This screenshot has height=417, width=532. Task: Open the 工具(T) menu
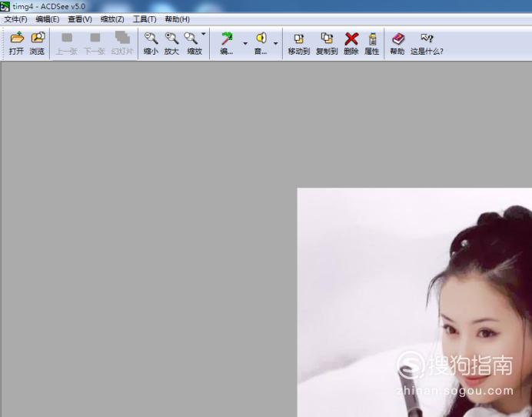[145, 19]
